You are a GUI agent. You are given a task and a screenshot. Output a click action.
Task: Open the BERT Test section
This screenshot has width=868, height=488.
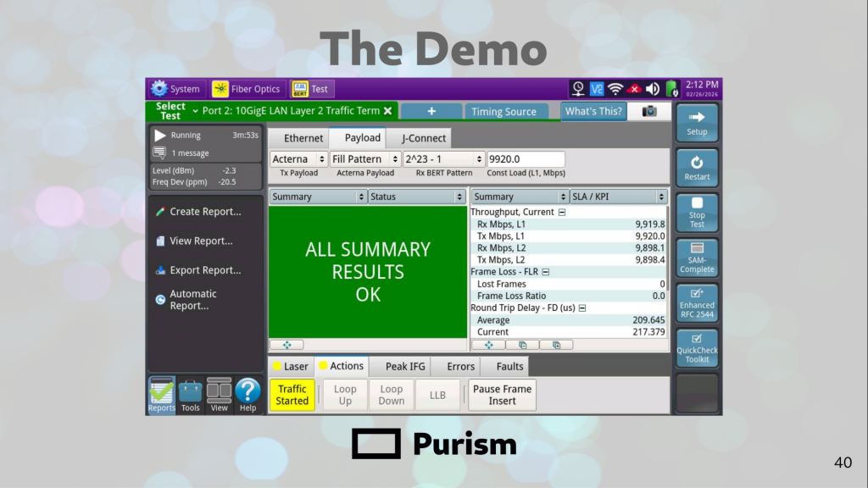310,88
